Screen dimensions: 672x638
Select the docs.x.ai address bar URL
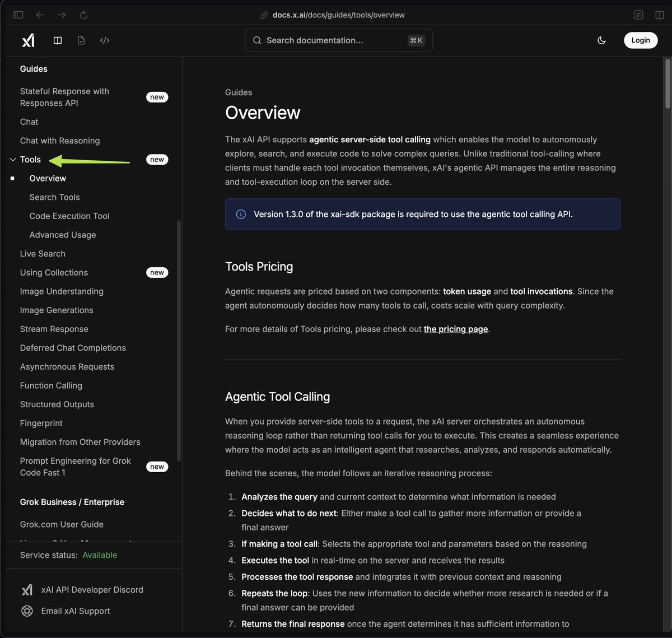(338, 15)
